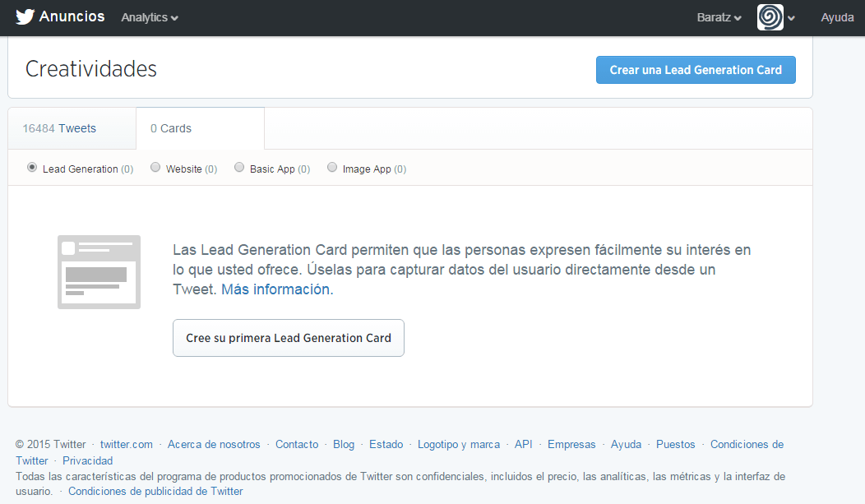This screenshot has height=504, width=865.
Task: Click the Ayuda link in footer
Action: 626,445
